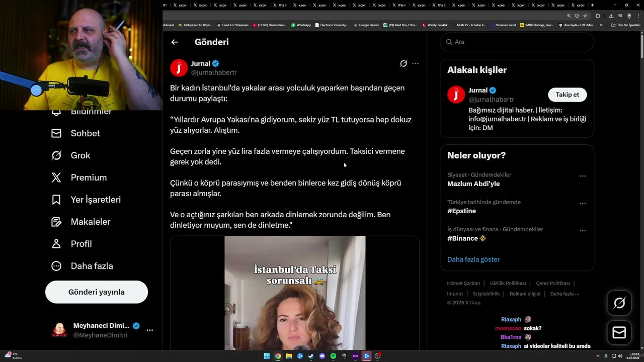Follow Jurnal with Takip et button
644x362 pixels.
tap(567, 95)
